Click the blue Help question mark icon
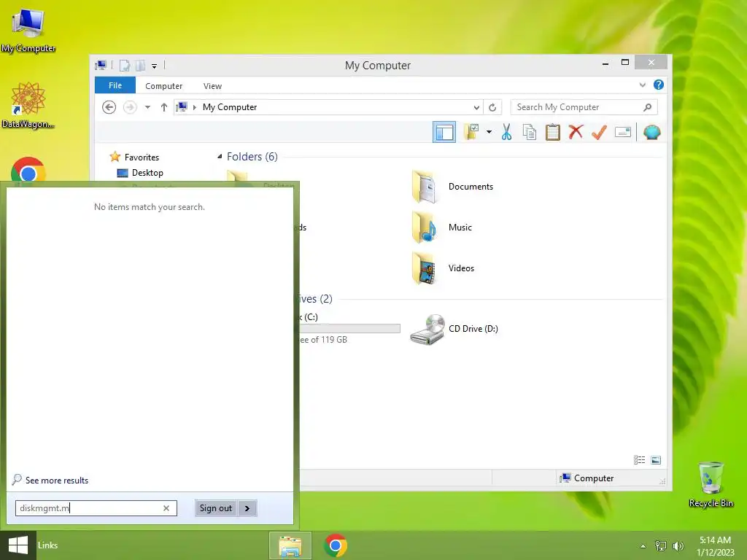Image resolution: width=747 pixels, height=560 pixels. coord(659,85)
